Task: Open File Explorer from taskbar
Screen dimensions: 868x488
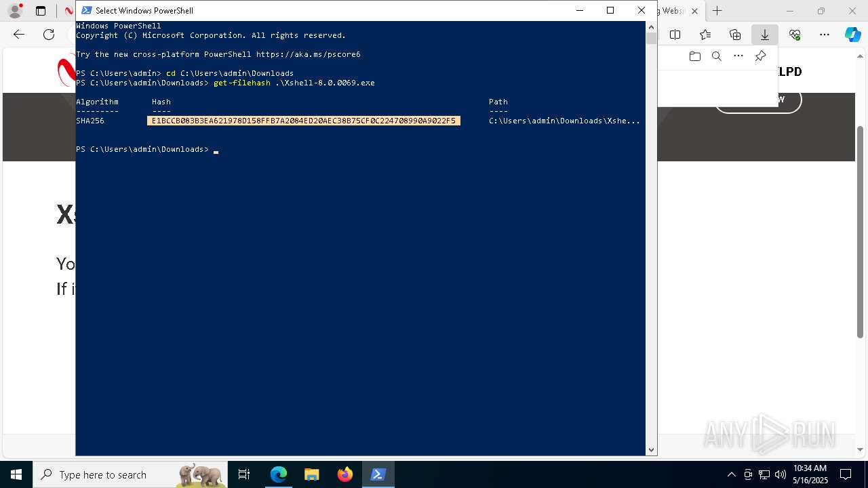Action: pyautogui.click(x=311, y=474)
